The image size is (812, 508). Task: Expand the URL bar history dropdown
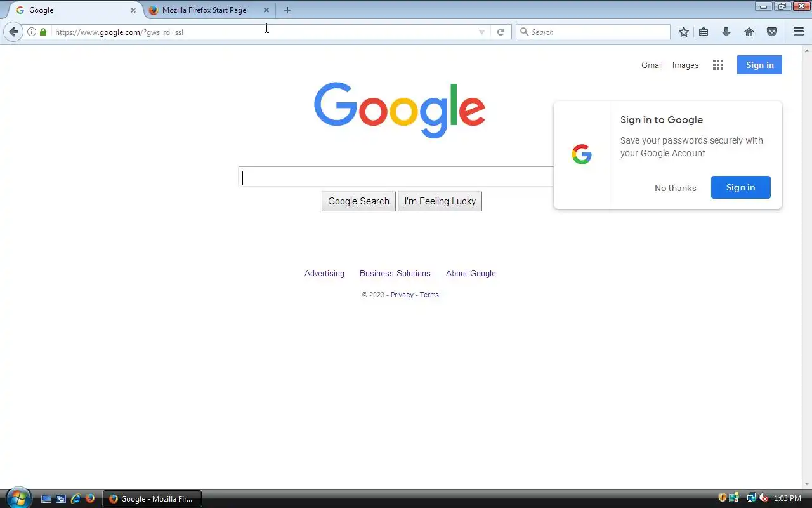click(x=481, y=32)
